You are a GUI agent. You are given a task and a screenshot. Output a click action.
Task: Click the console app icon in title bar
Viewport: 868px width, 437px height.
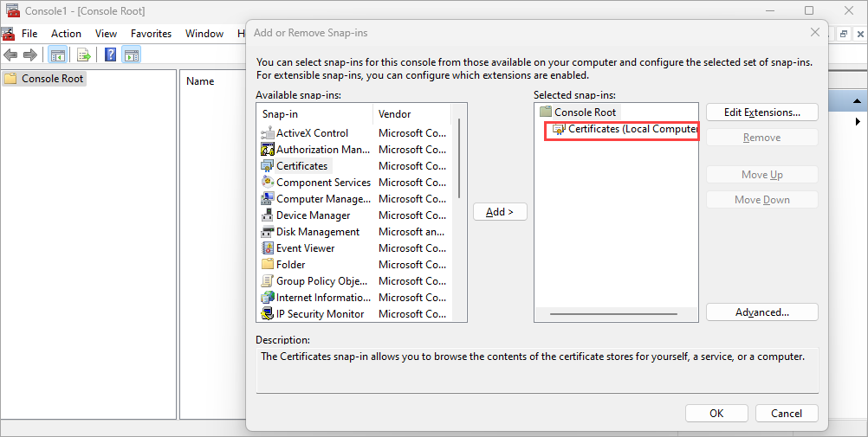pos(13,10)
